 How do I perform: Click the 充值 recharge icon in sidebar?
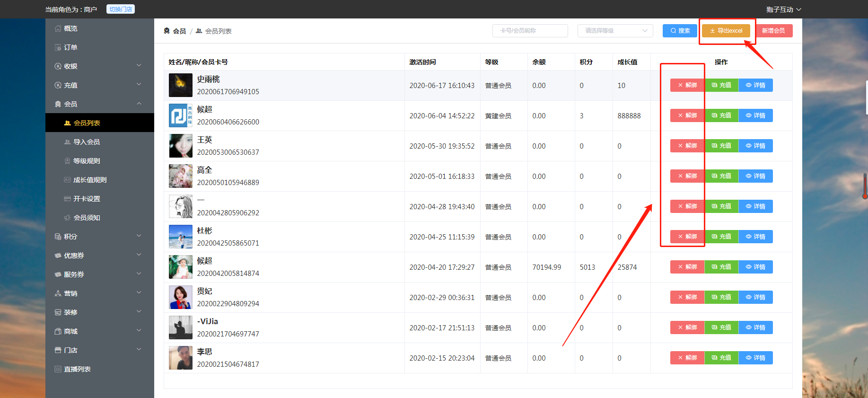click(58, 85)
